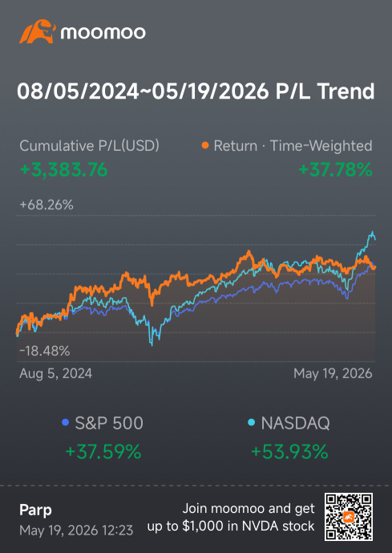
Task: Tap the moomoo brand wordmark
Action: tap(103, 33)
